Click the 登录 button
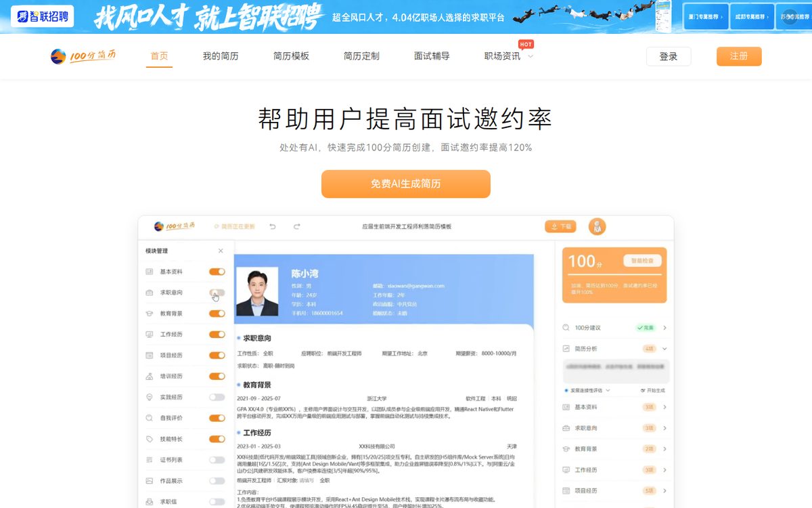 click(x=669, y=56)
